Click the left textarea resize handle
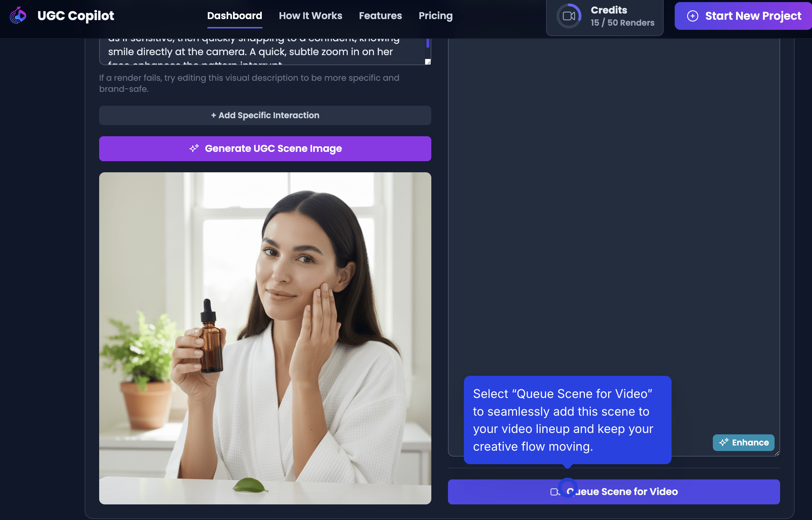The image size is (812, 520). click(x=428, y=62)
